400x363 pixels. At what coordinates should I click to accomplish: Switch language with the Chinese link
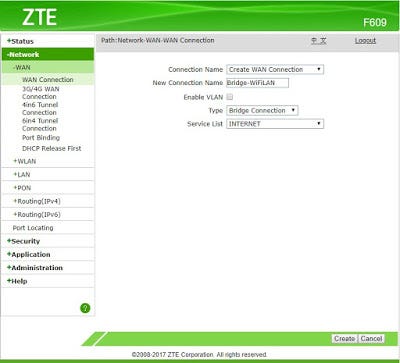[x=319, y=41]
